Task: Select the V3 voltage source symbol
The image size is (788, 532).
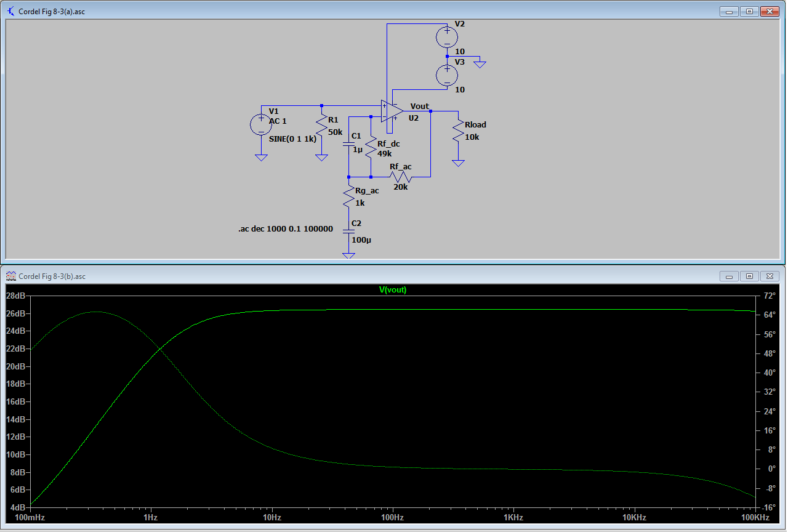Action: pos(447,75)
